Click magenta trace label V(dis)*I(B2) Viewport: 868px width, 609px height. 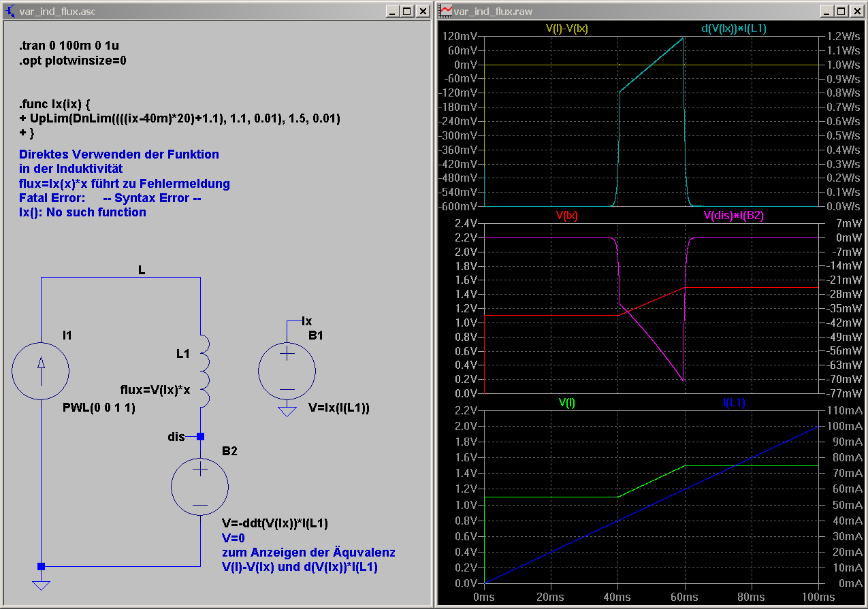[734, 215]
